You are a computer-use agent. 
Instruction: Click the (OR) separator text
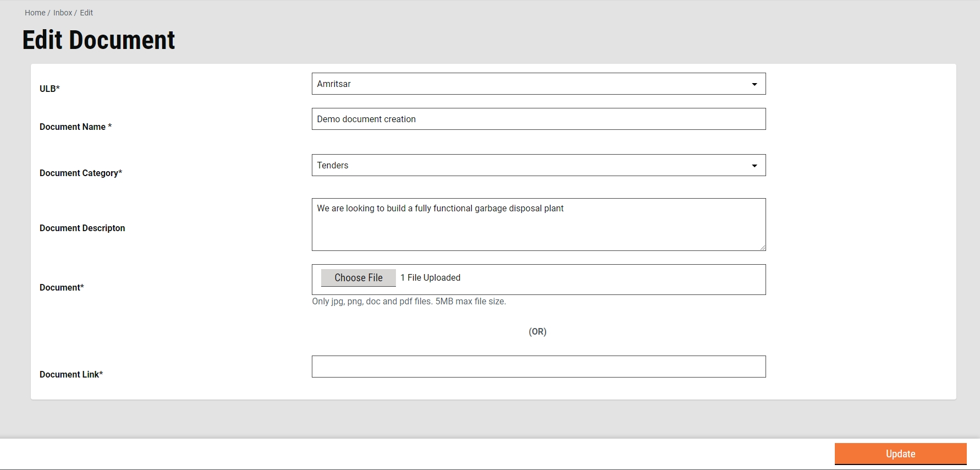pos(537,331)
